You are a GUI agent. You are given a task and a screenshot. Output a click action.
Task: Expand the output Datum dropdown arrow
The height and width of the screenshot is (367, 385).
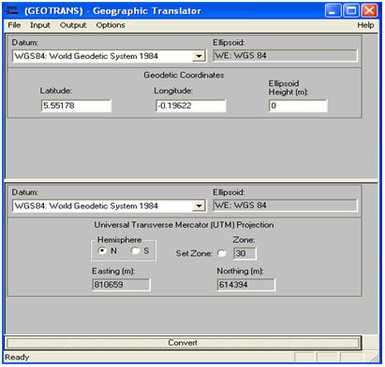tap(199, 206)
